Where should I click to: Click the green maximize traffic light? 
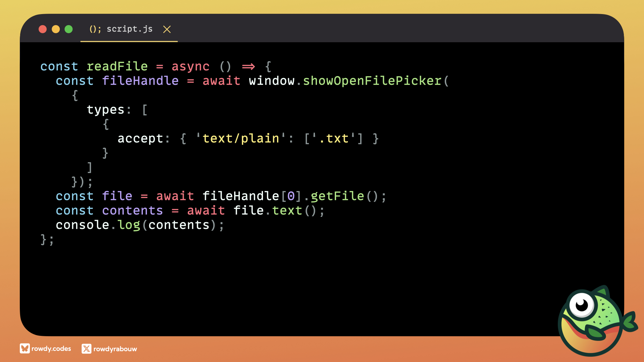(69, 29)
